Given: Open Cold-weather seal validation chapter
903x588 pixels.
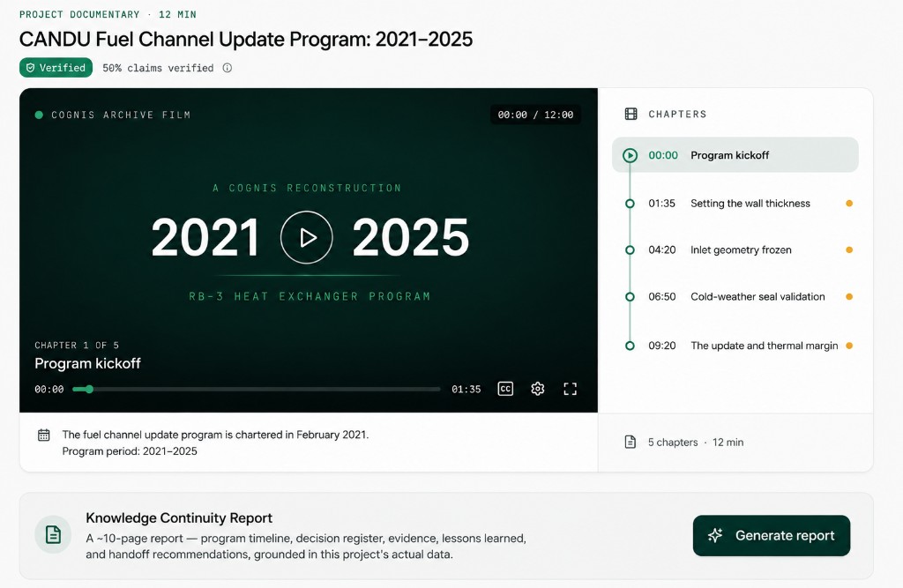Looking at the screenshot, I should click(735, 296).
